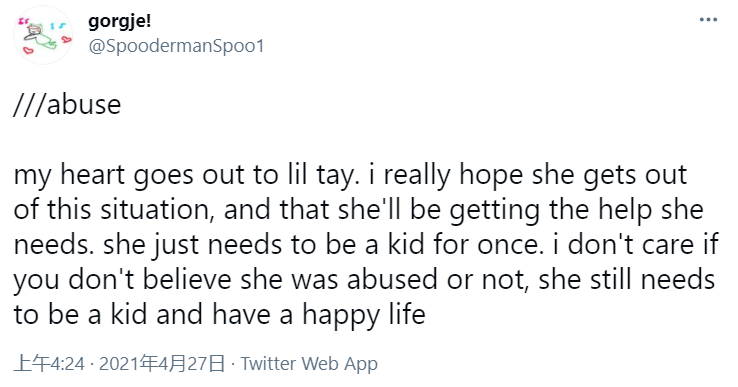Click the phrase "of this situation"
The width and height of the screenshot is (738, 387).
tap(112, 210)
